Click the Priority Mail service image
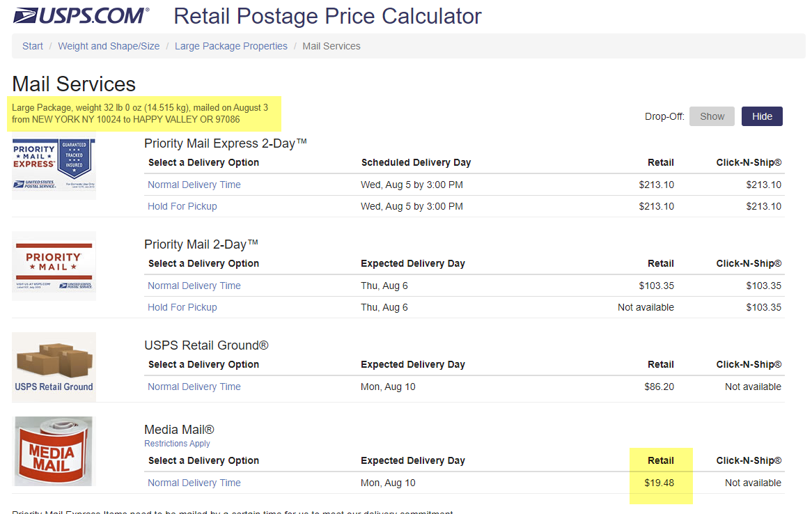The width and height of the screenshot is (812, 514). [54, 266]
